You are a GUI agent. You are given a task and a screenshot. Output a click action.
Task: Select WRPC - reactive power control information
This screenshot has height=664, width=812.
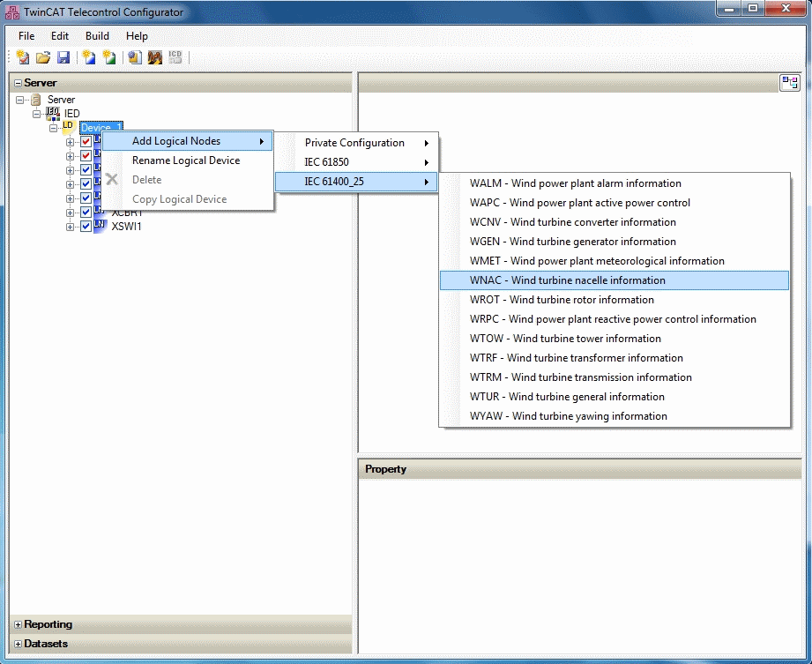point(615,319)
